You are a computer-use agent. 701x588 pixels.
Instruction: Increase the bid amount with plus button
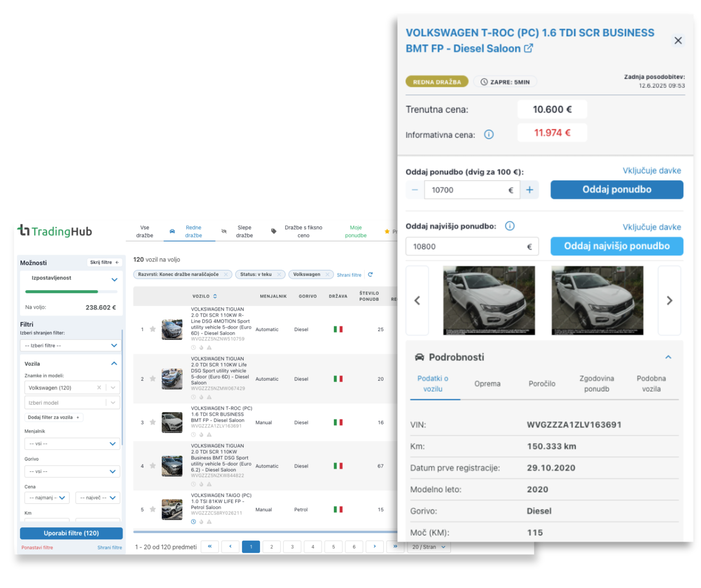[x=529, y=190]
